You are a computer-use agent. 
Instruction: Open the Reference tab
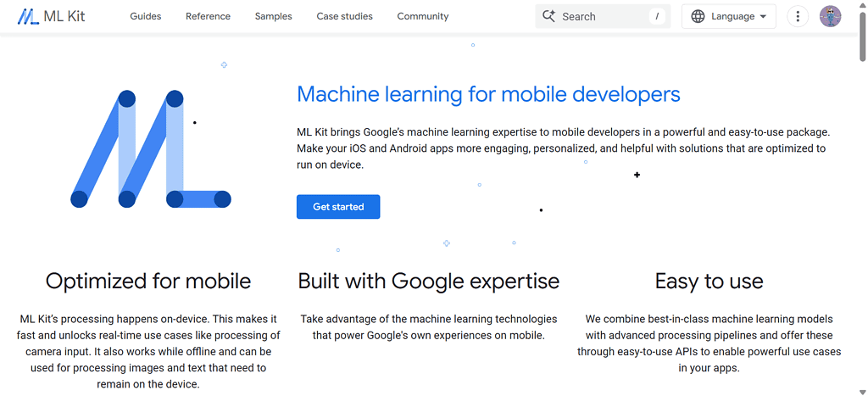tap(209, 17)
